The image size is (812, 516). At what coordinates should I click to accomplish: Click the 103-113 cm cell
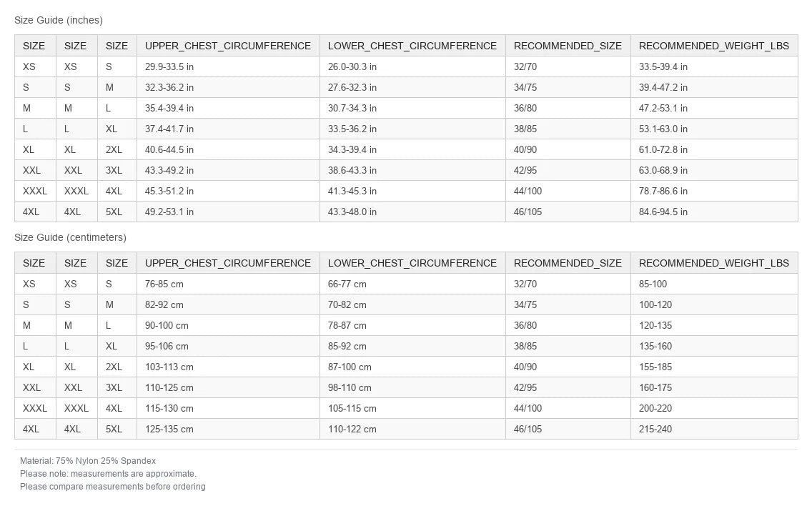pyautogui.click(x=228, y=367)
